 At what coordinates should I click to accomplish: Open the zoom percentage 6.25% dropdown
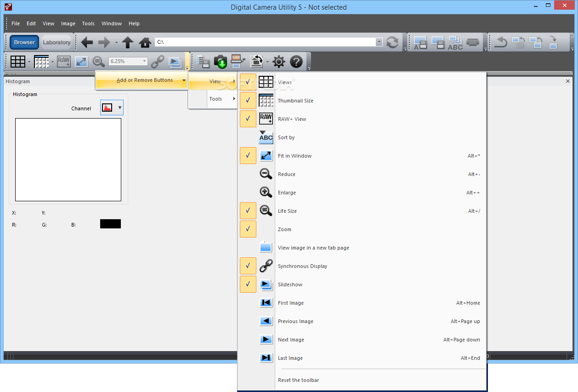point(144,61)
